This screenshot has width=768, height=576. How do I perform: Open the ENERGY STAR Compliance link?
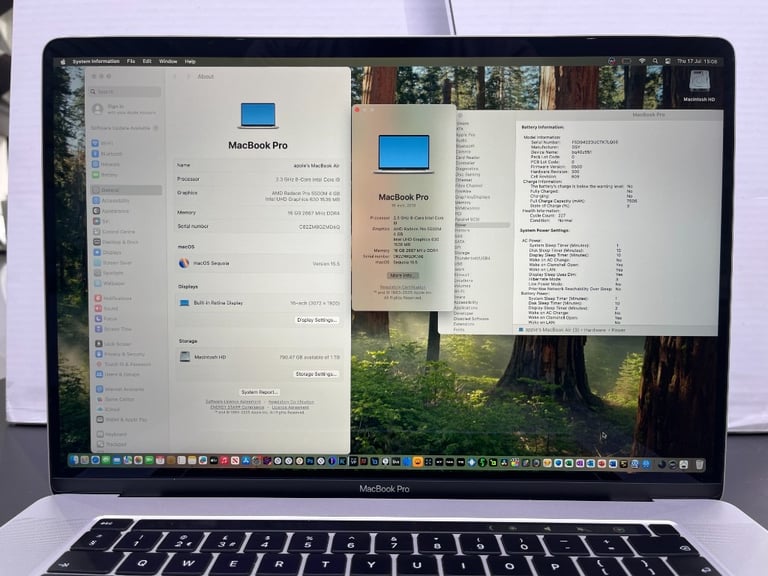coord(237,407)
